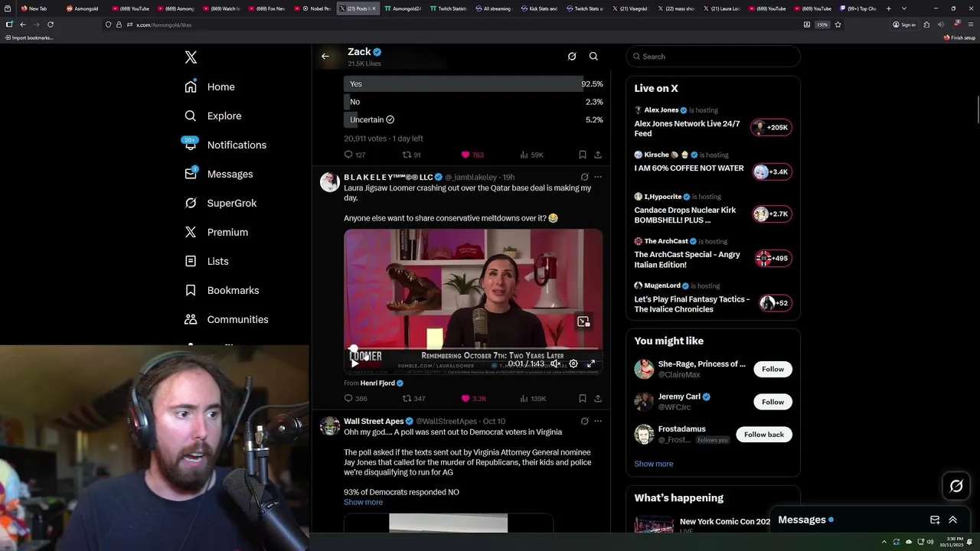Screen dimensions: 980x551
Task: Open Messages in the sidebar
Action: point(218,174)
